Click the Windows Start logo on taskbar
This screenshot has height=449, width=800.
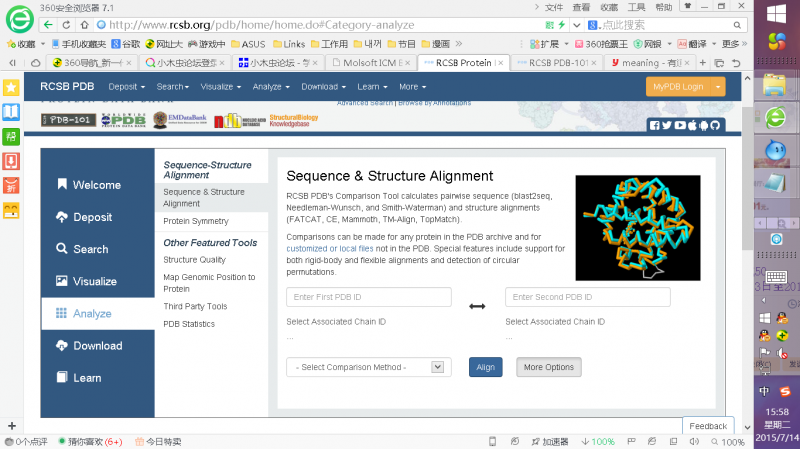(777, 14)
